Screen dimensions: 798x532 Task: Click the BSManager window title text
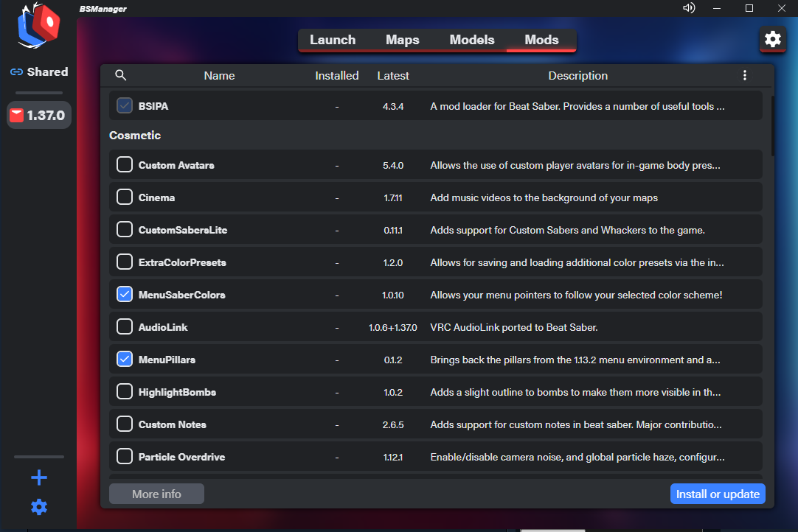pyautogui.click(x=103, y=9)
